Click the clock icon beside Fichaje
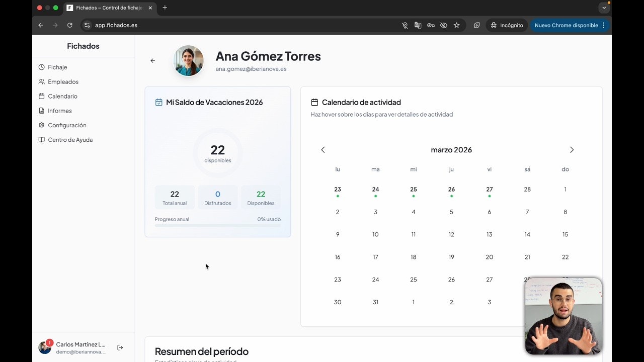Screen dimensions: 644x362 tap(42, 67)
